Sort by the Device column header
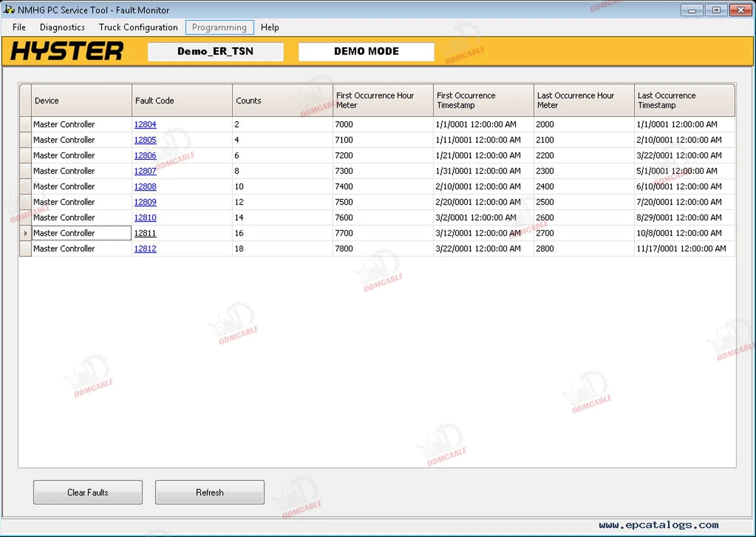756x537 pixels. coord(81,100)
